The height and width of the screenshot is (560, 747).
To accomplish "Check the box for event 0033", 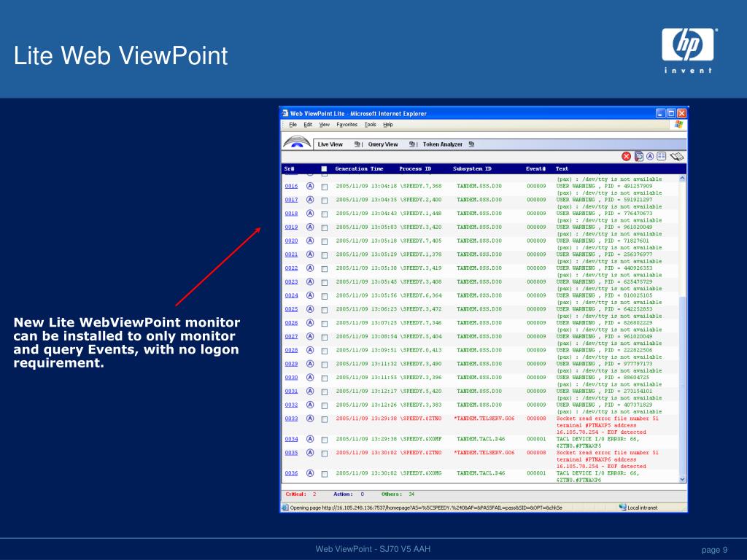I will [x=325, y=419].
